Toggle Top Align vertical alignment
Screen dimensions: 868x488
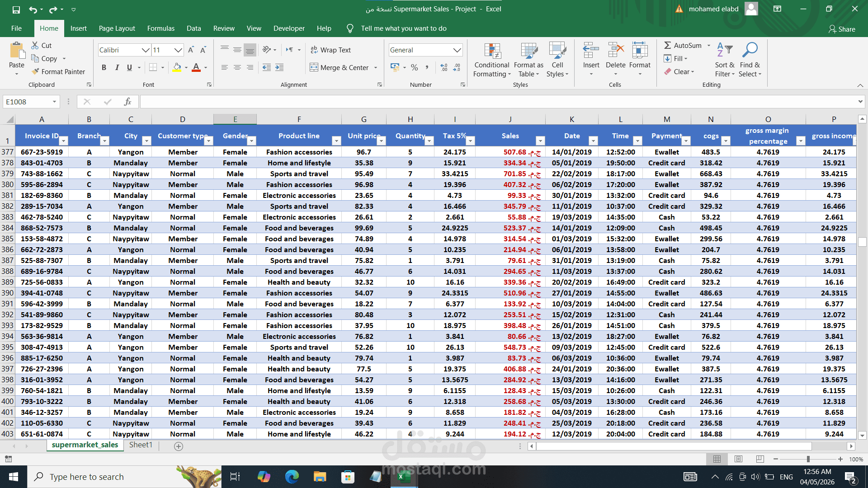pos(224,50)
